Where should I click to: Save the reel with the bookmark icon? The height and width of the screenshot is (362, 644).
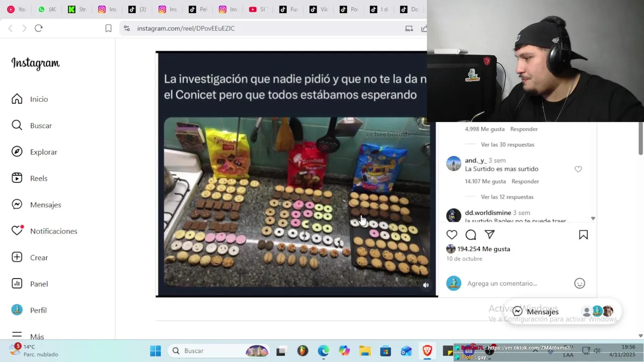click(x=584, y=235)
